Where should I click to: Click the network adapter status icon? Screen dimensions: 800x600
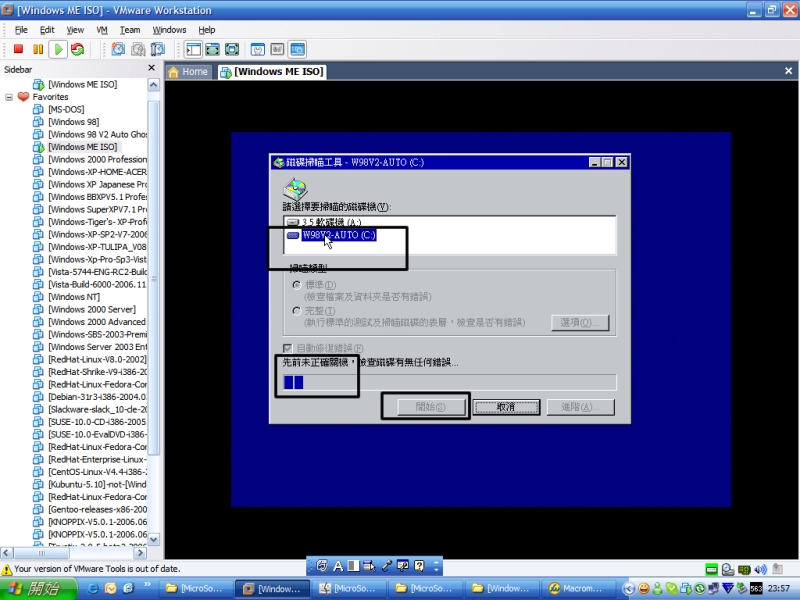click(x=744, y=569)
